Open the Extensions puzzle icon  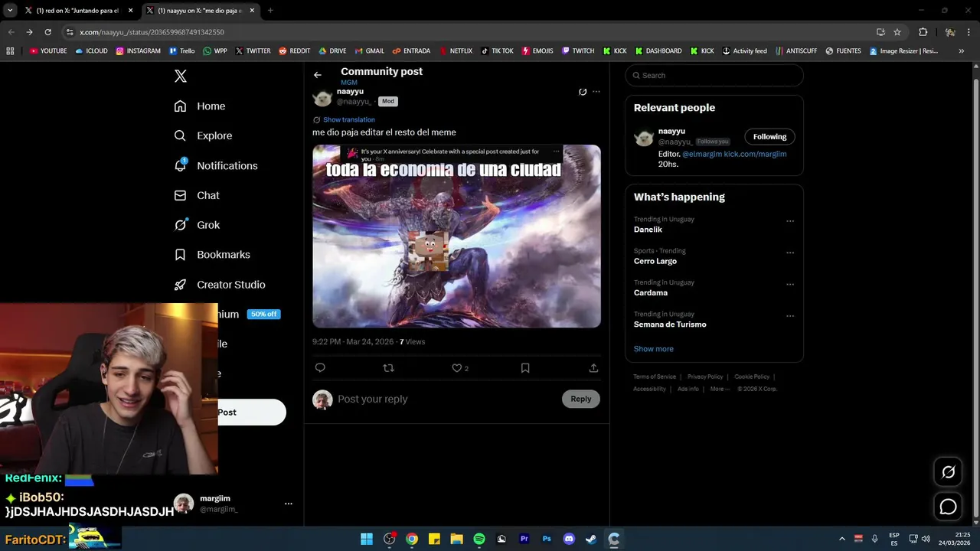[923, 32]
